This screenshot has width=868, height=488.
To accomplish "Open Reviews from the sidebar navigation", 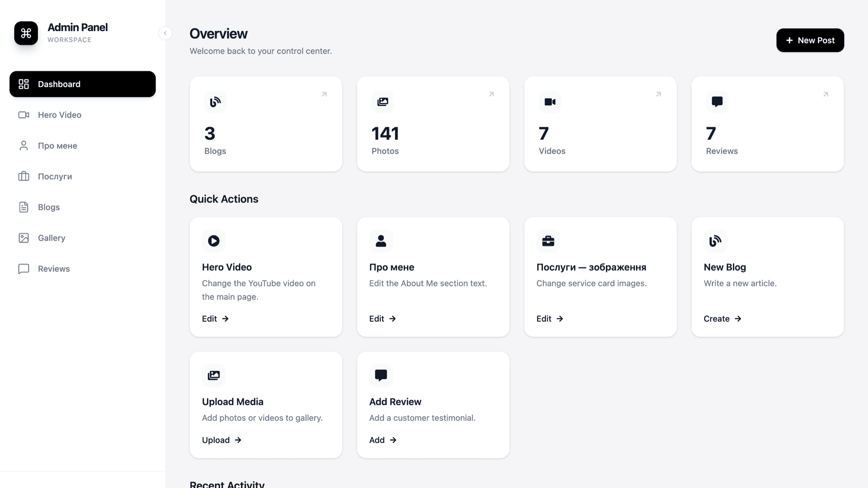I will pos(54,269).
